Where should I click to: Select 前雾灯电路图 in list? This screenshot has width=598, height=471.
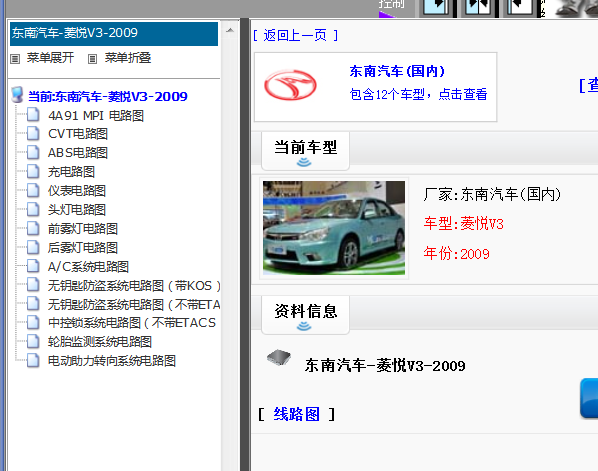tap(83, 228)
